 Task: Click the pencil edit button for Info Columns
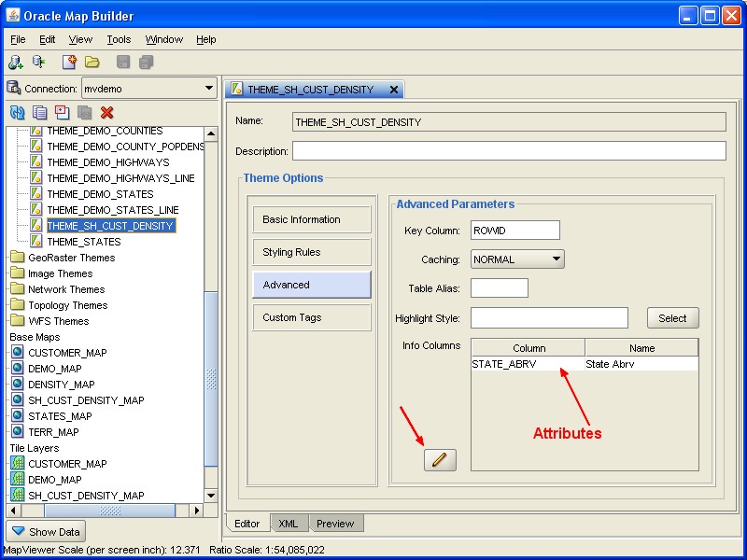[x=440, y=460]
